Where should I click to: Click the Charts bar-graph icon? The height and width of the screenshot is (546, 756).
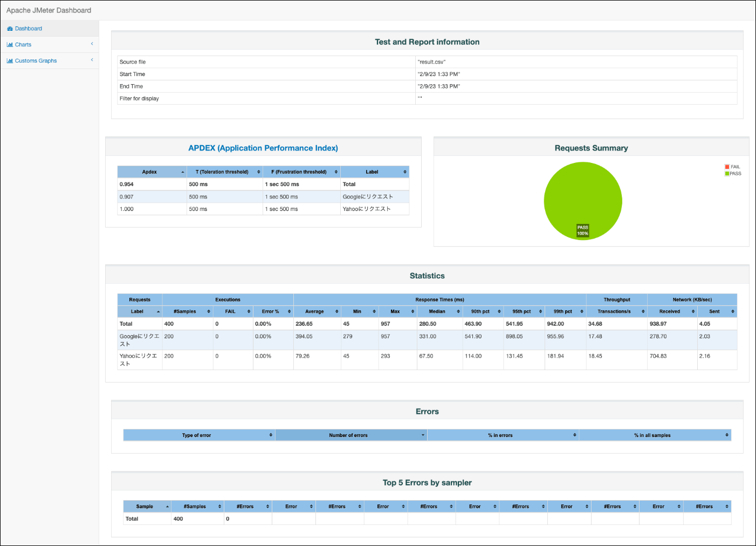[10, 45]
